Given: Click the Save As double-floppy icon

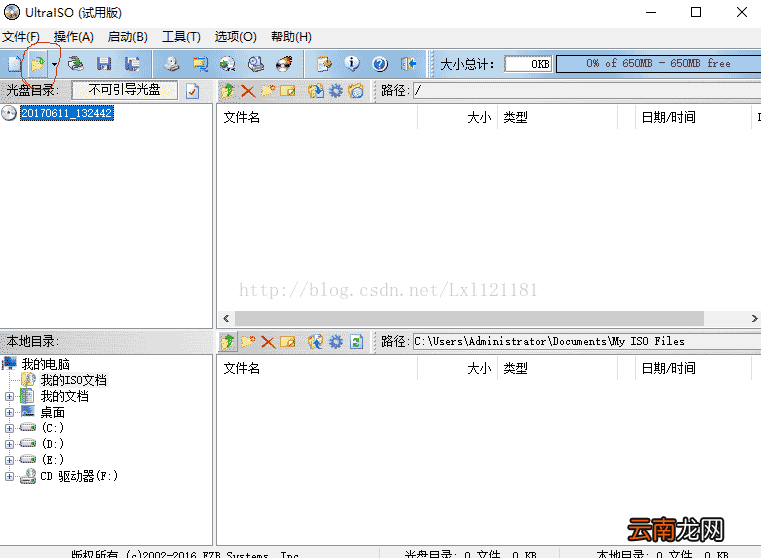Looking at the screenshot, I should click(132, 64).
